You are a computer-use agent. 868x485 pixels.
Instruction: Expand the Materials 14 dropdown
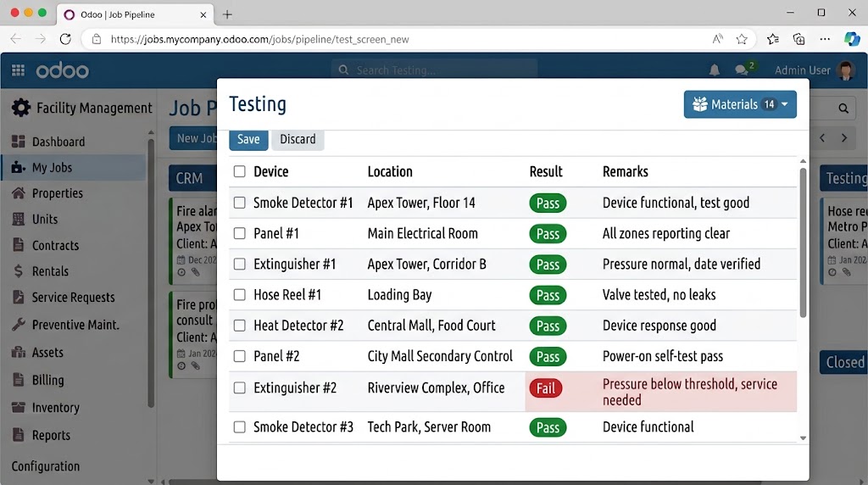[740, 104]
